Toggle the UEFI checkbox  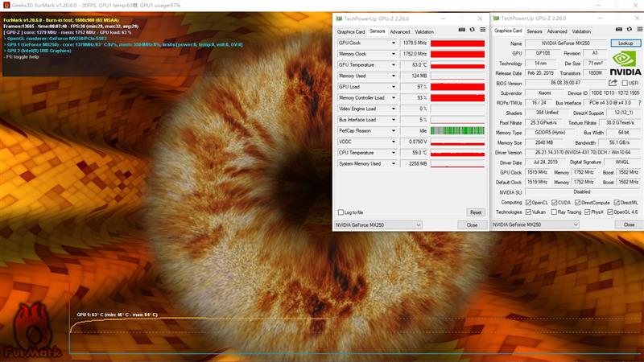click(624, 83)
